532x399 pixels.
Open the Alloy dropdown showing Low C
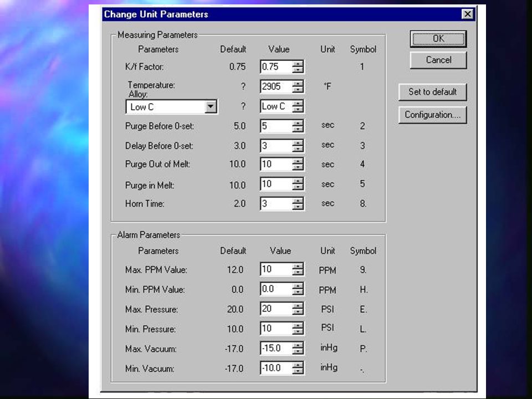211,106
